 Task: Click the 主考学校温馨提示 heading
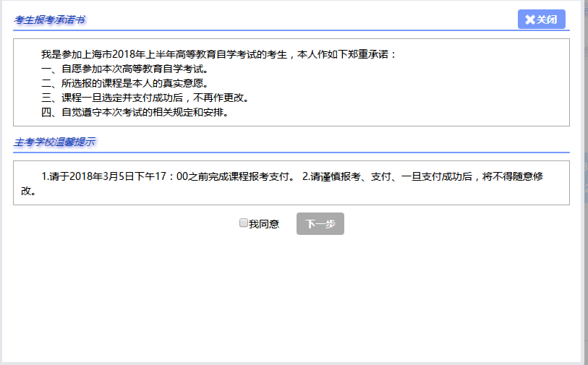pyautogui.click(x=54, y=142)
